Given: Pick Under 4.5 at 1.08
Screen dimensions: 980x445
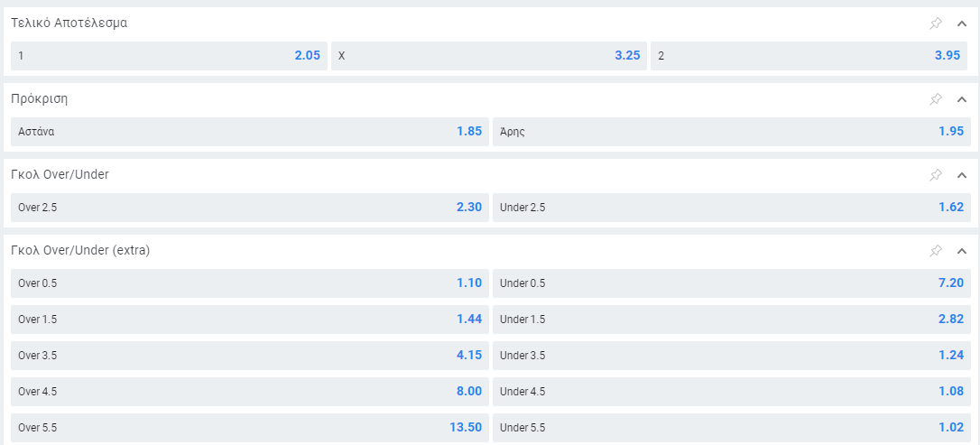Looking at the screenshot, I should (731, 391).
